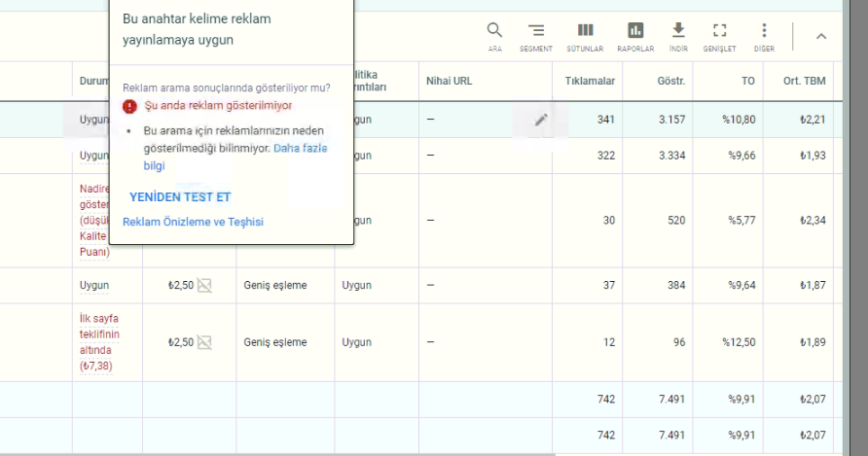Click the ₺2,34 average CPC cell
This screenshot has height=456, width=868.
click(x=813, y=221)
